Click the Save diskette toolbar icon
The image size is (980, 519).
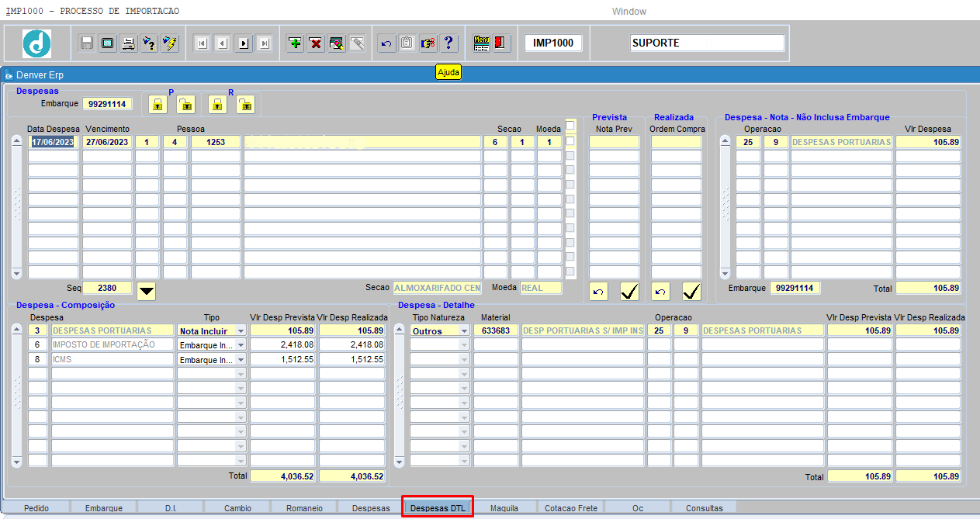[x=87, y=43]
